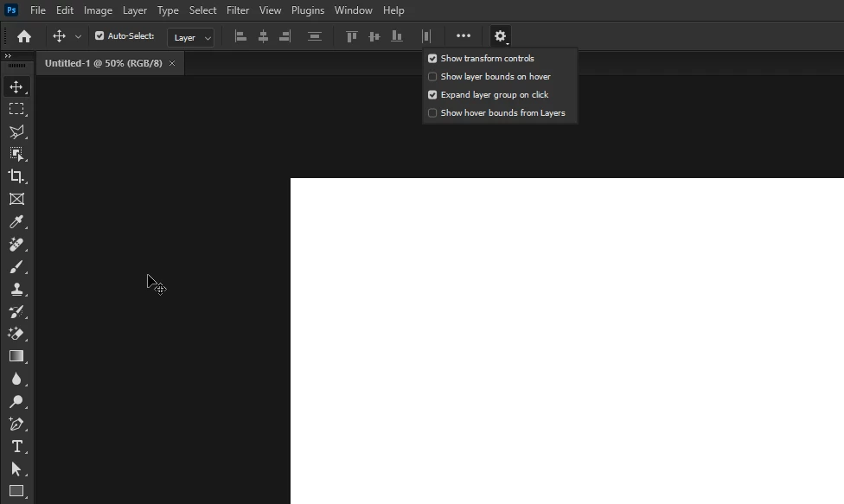Screen dimensions: 844x504
Task: Toggle the Auto-Select checkbox
Action: click(x=99, y=35)
